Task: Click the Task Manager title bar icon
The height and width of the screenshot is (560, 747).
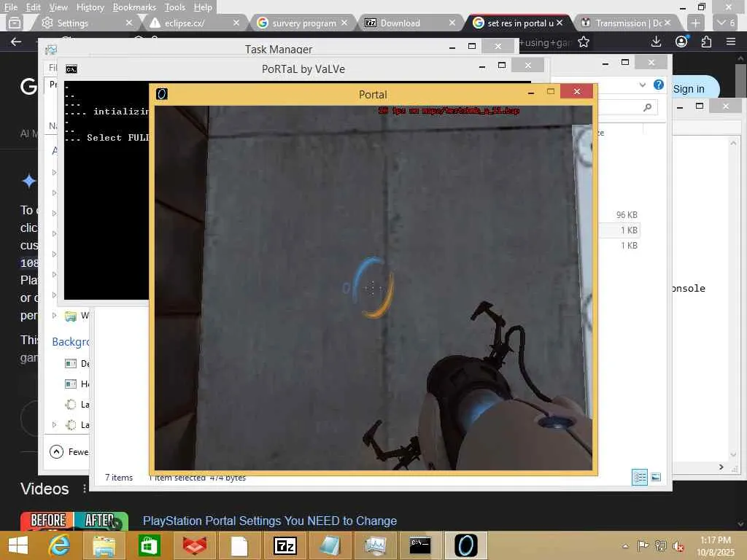Action: point(50,49)
